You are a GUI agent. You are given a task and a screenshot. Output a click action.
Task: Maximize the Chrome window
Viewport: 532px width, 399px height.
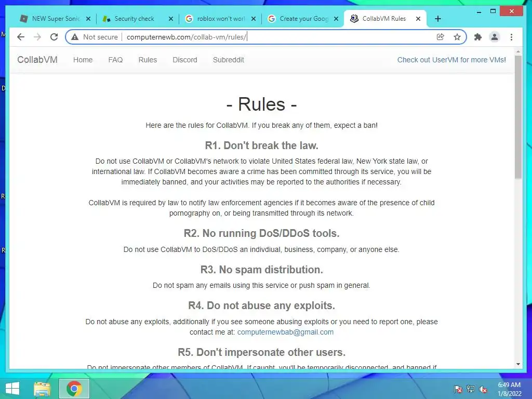493,11
